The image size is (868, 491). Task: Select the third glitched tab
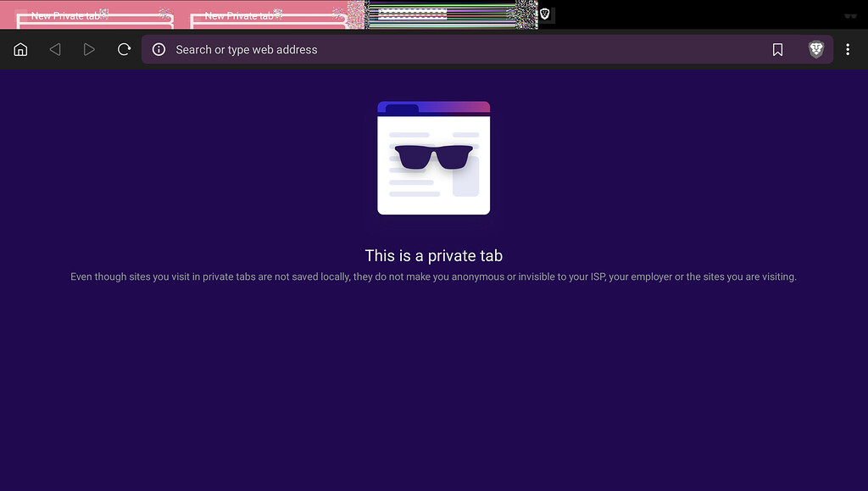441,14
